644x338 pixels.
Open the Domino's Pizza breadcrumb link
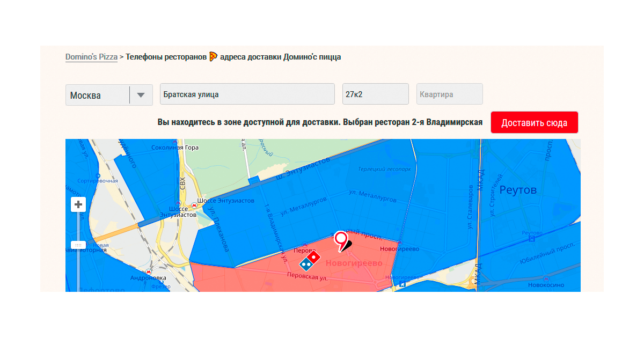[91, 57]
